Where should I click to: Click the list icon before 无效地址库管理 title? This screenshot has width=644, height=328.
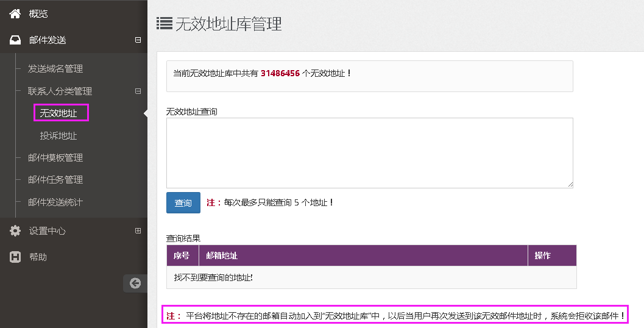(x=164, y=24)
